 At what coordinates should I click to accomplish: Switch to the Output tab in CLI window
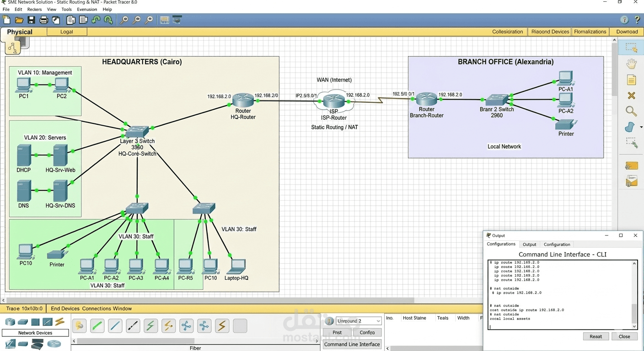point(529,244)
